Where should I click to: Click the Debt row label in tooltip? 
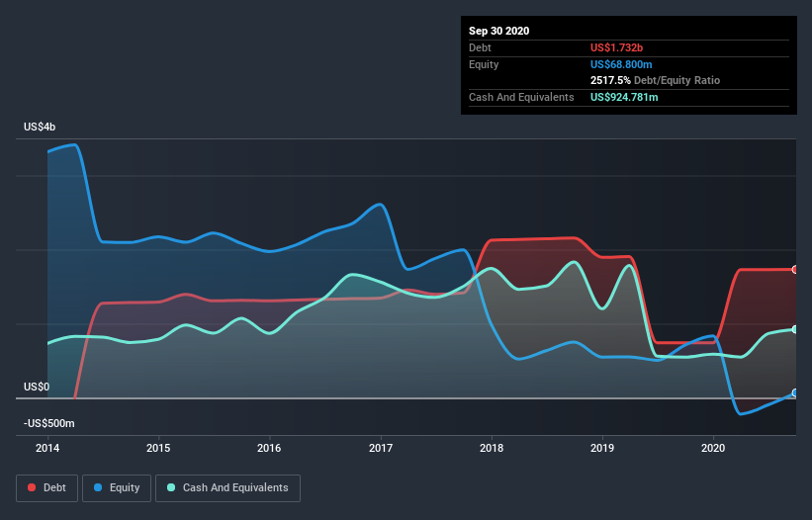pos(480,48)
